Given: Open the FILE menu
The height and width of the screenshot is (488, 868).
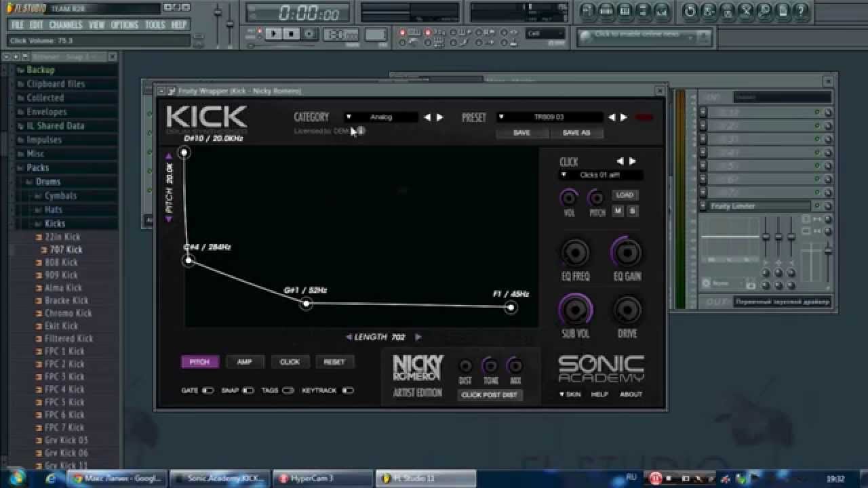Looking at the screenshot, I should pyautogui.click(x=18, y=25).
